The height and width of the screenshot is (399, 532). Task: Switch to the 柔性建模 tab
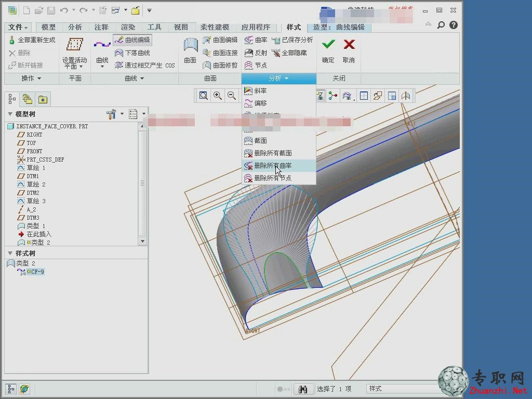(x=215, y=27)
